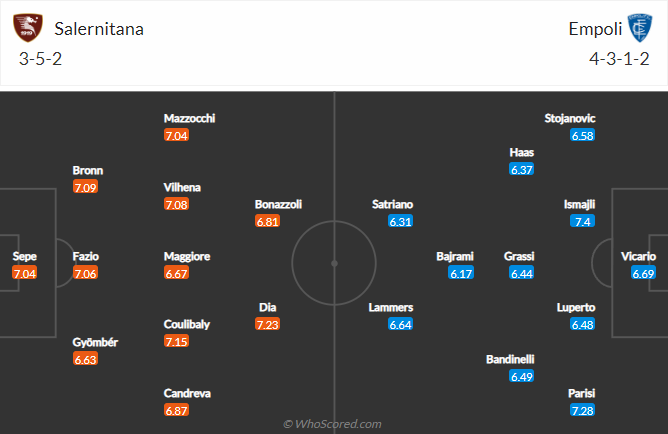
Task: Select player Stojanovic's name
Action: (570, 118)
